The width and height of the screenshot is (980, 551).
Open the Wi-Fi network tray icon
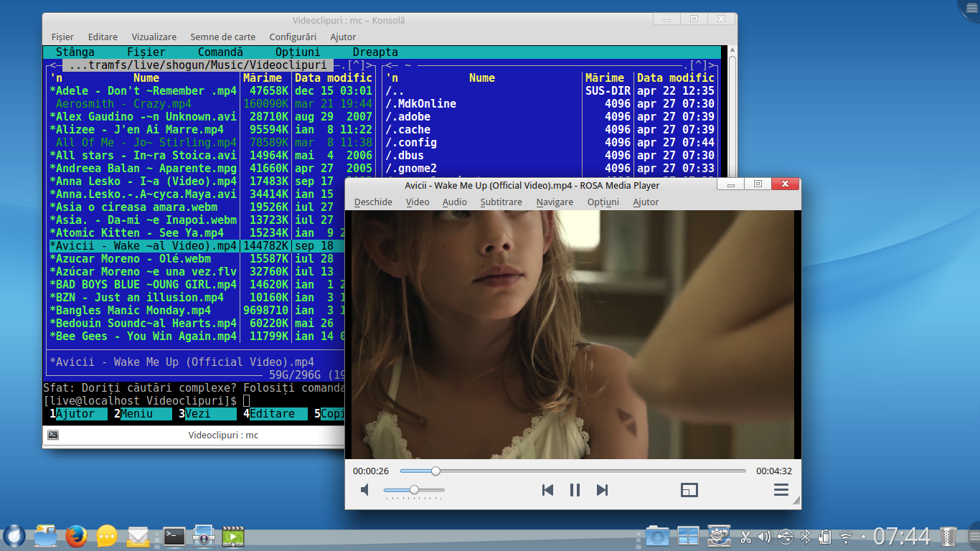(847, 536)
